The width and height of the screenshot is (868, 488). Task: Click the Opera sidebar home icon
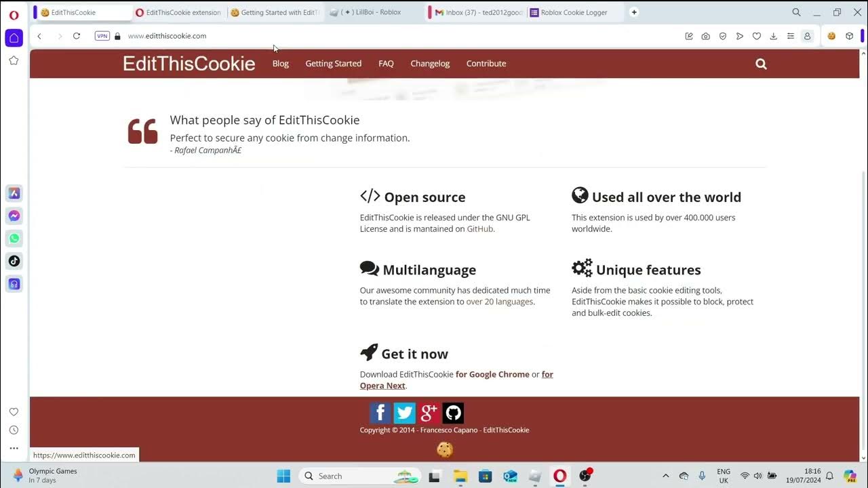click(14, 38)
